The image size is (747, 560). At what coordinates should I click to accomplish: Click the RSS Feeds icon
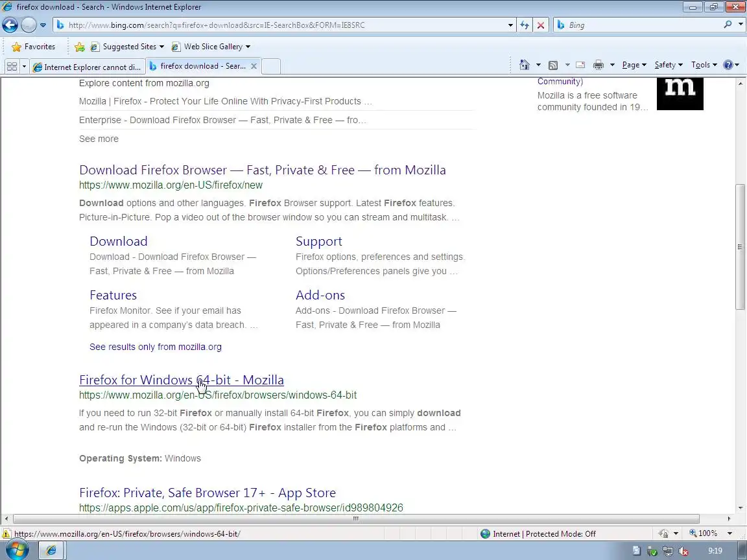tap(553, 65)
